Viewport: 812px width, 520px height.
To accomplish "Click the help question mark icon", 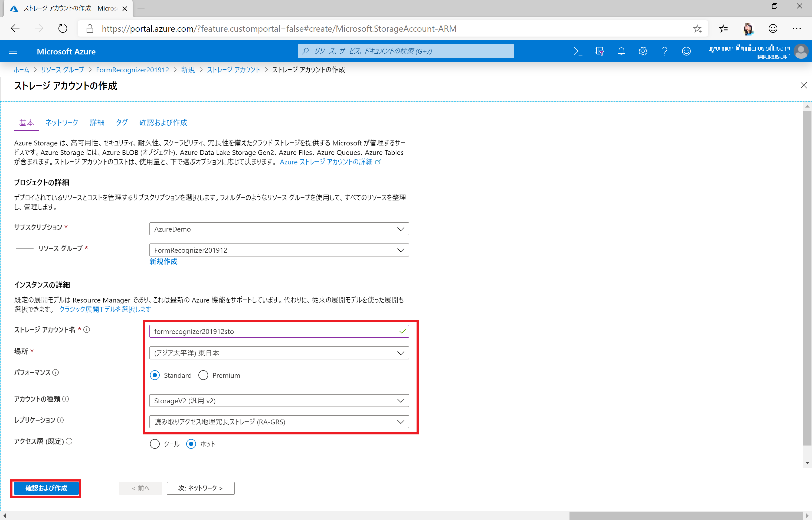I will point(664,51).
